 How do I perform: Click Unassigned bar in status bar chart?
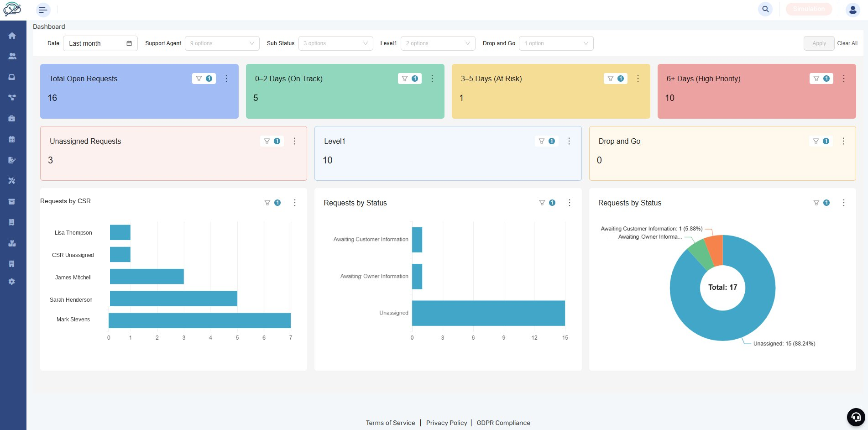click(x=488, y=313)
